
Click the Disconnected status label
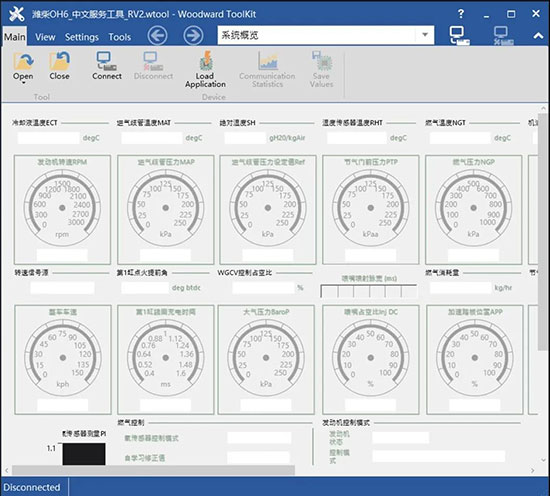click(x=32, y=487)
